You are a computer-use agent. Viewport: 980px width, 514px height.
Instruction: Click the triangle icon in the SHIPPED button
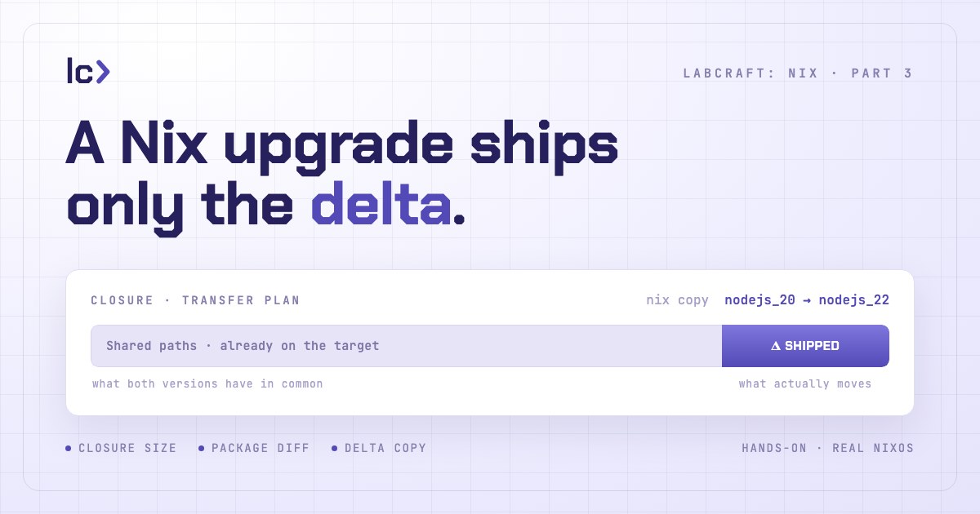776,346
